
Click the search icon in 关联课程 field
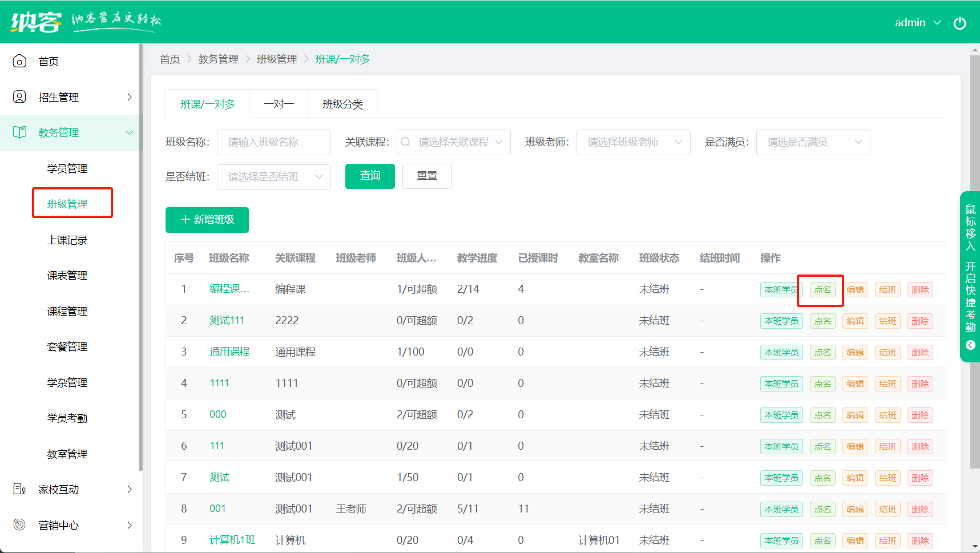[x=406, y=142]
